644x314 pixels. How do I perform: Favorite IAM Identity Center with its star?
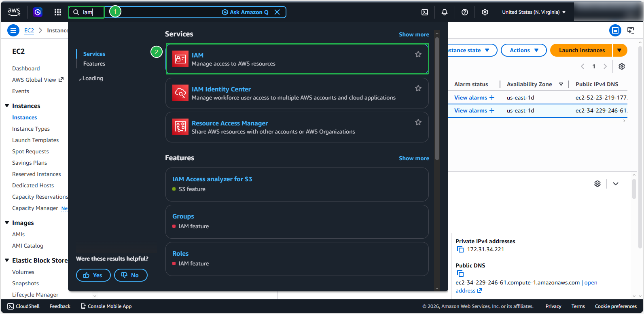point(418,88)
